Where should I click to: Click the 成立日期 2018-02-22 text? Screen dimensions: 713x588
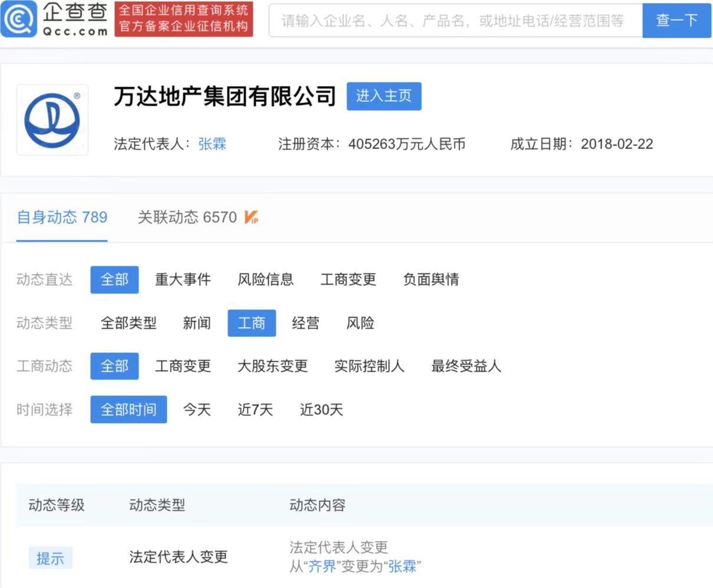tap(582, 144)
